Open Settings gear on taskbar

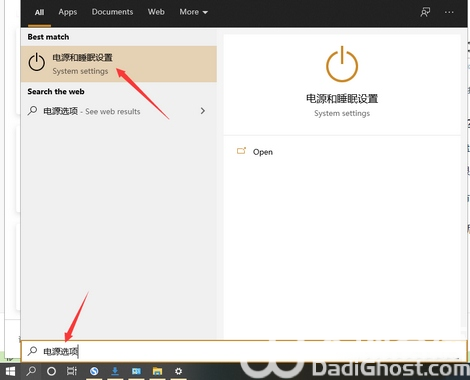[178, 371]
